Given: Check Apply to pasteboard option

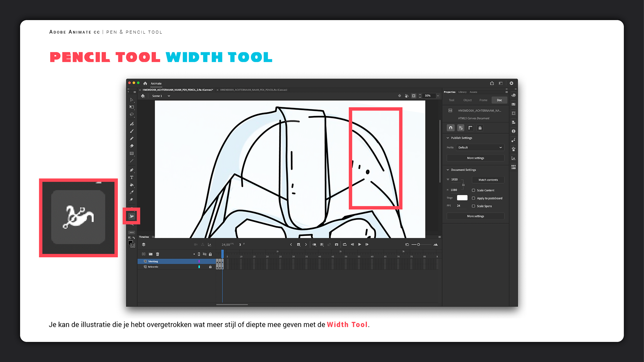Looking at the screenshot, I should point(473,198).
